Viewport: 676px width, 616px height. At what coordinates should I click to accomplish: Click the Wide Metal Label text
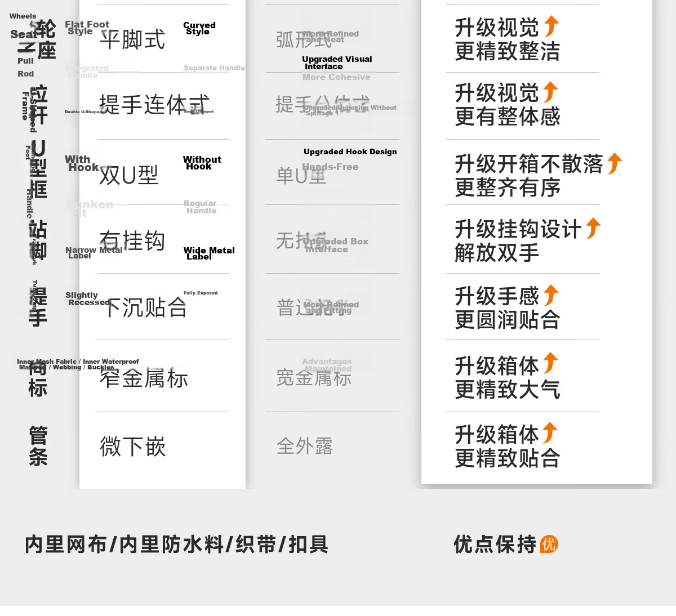(209, 253)
